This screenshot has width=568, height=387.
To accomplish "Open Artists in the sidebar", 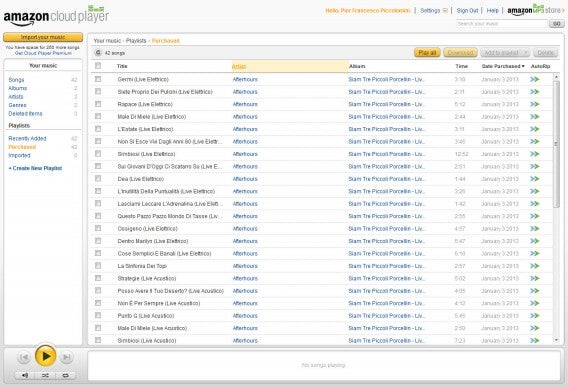I will tap(16, 97).
